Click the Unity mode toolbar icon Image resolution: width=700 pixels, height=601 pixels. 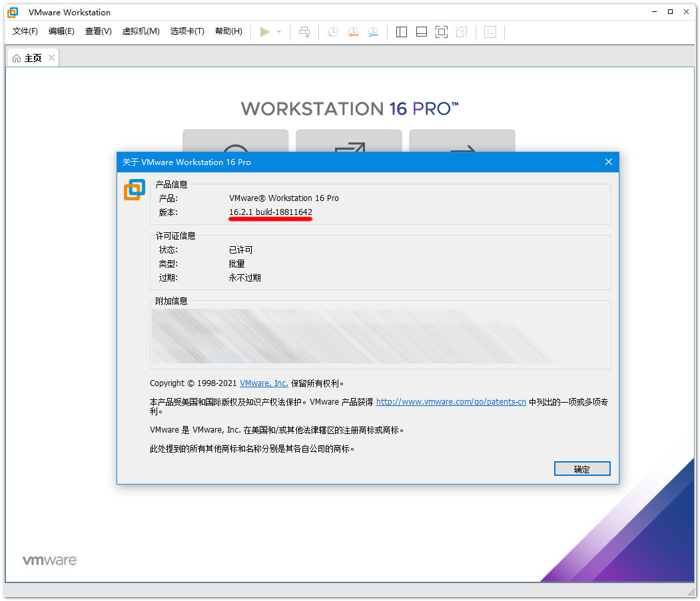point(462,32)
